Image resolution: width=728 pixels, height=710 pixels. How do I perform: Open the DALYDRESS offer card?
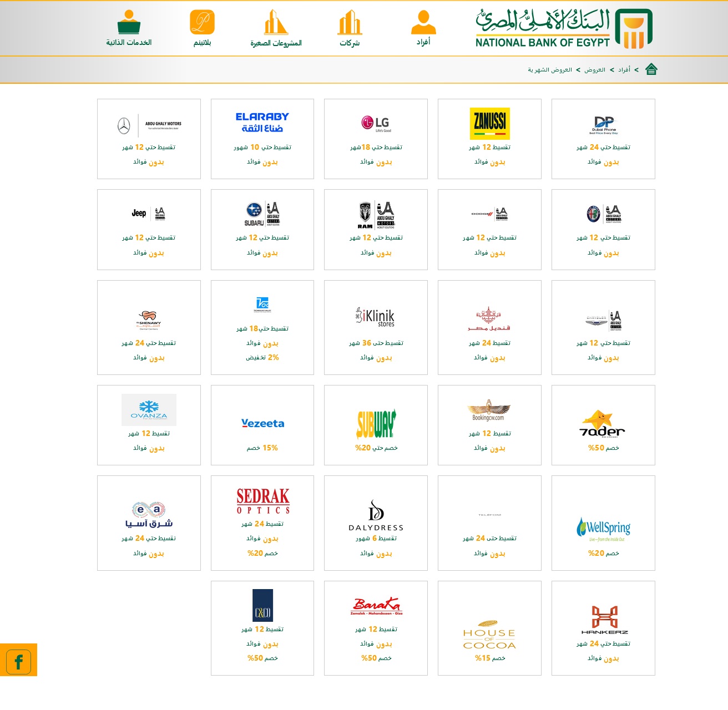point(376,523)
